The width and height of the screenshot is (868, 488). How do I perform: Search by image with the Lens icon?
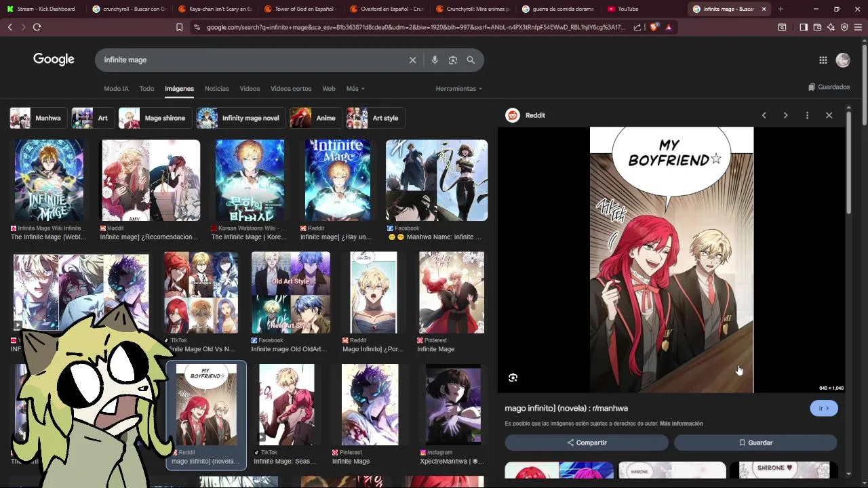click(x=453, y=60)
